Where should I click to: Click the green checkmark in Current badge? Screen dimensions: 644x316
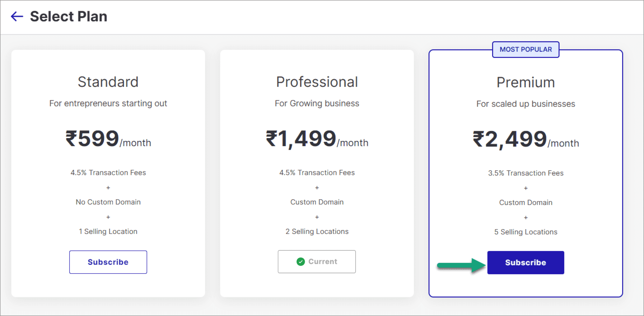point(300,262)
